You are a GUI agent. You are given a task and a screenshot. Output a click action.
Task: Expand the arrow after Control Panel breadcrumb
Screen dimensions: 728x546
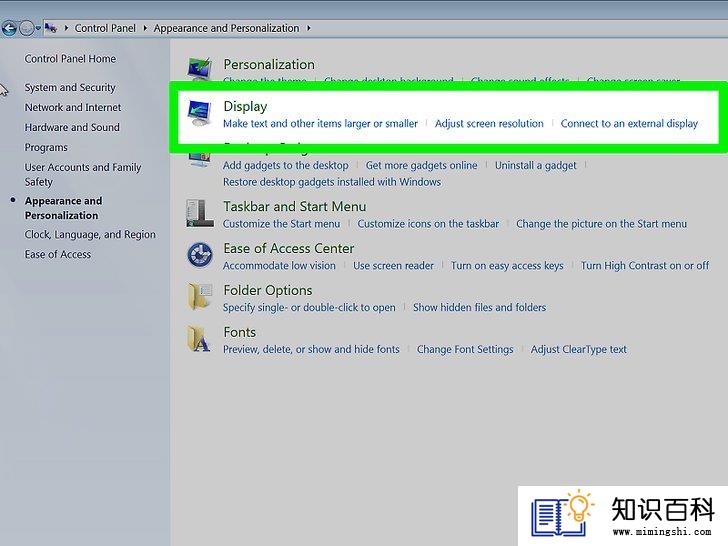point(145,28)
